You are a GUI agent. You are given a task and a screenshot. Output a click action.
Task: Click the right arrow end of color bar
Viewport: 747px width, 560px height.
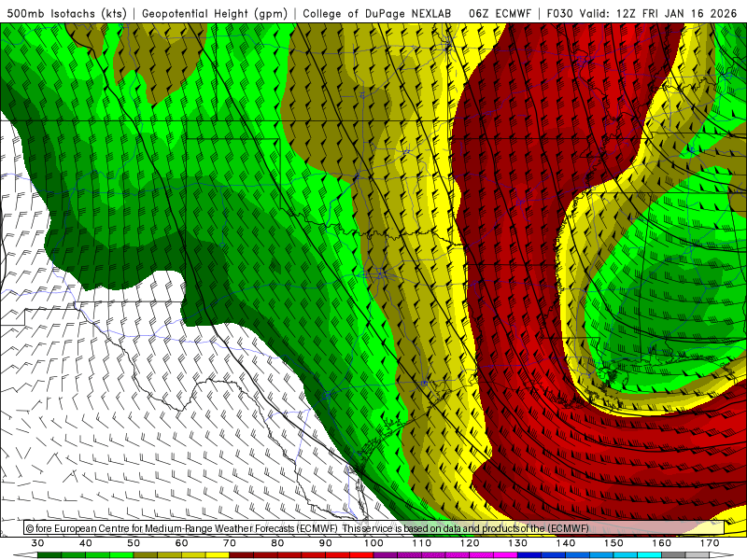tap(722, 555)
